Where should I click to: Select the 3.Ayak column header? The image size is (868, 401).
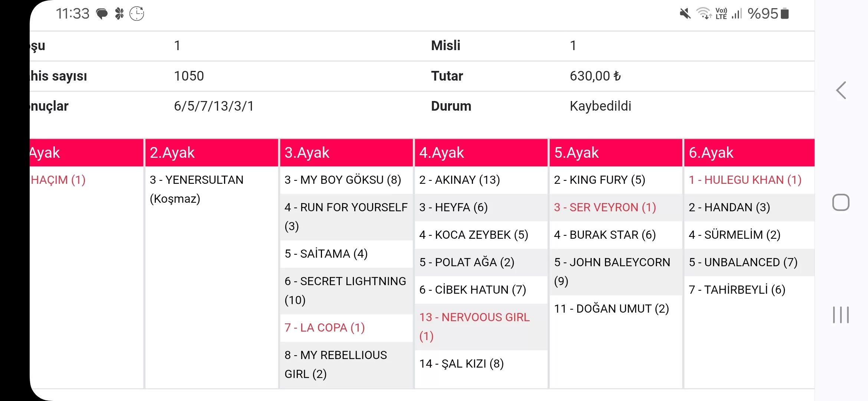346,153
